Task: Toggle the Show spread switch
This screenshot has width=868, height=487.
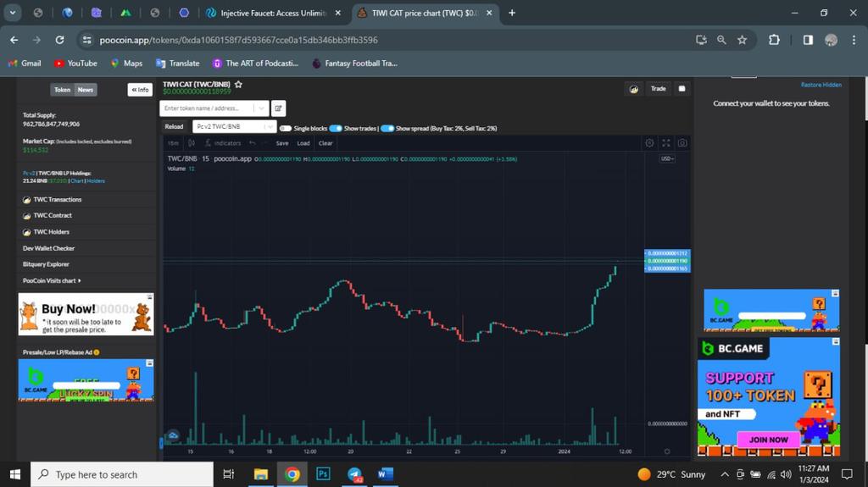Action: [x=387, y=129]
